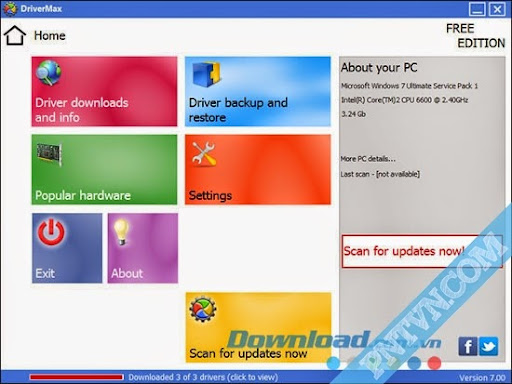Open the About tile label

[127, 273]
